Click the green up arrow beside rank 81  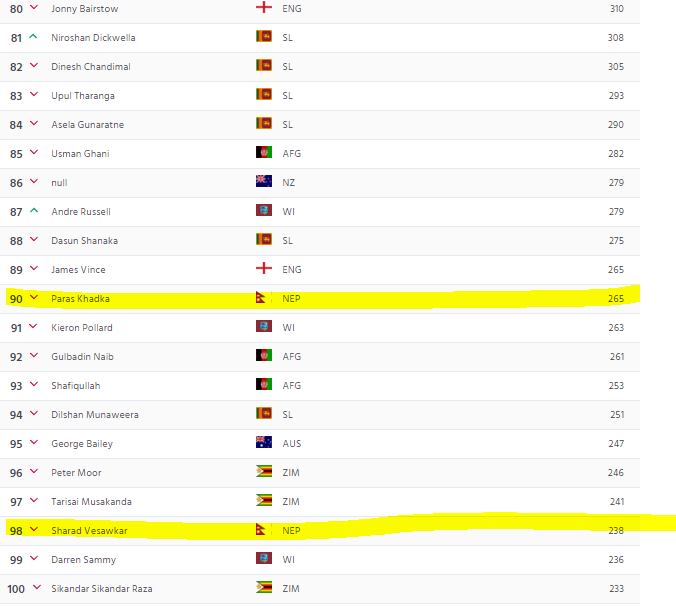33,37
